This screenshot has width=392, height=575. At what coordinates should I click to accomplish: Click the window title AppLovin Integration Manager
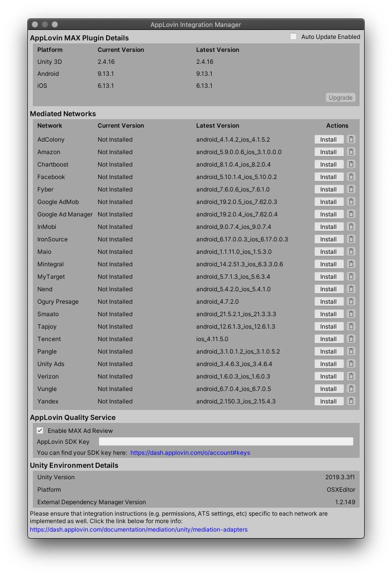pos(196,24)
